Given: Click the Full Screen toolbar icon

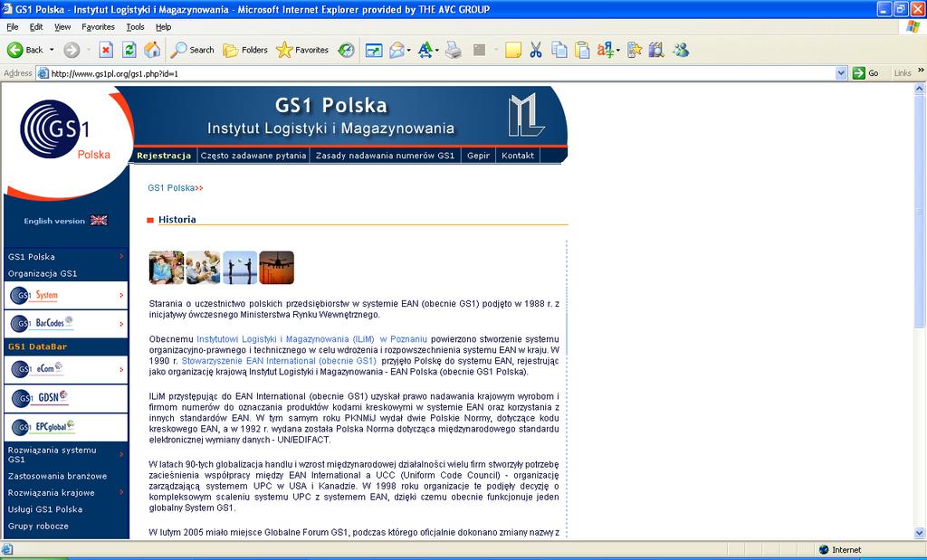Looking at the screenshot, I should click(374, 51).
